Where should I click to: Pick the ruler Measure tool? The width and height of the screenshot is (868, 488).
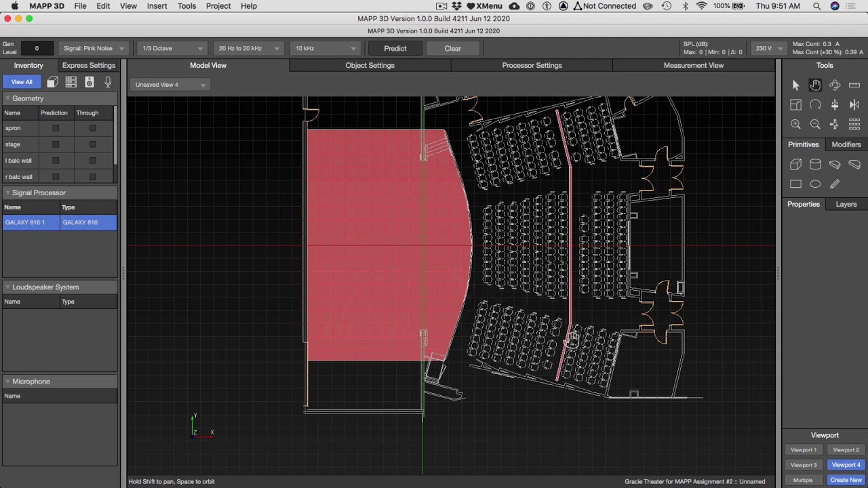854,85
